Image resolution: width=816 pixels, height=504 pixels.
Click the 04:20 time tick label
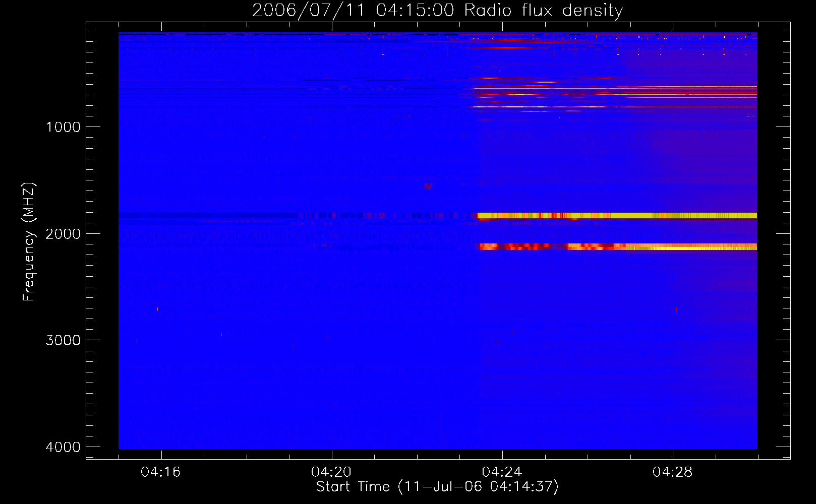(x=331, y=472)
